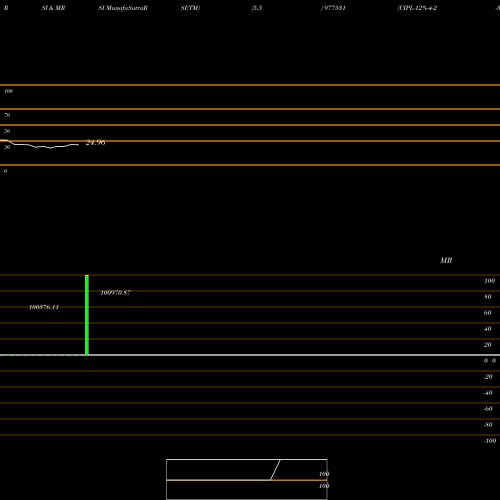This screenshot has width=500, height=500.
Task: Click header text "(5,5"
Action: click(257, 8)
